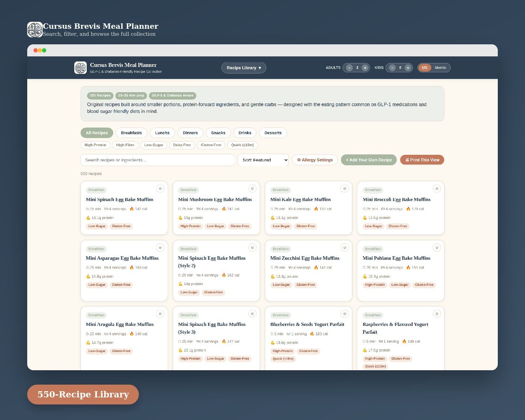
Task: Increase the Kids count with the plus button
Action: pyautogui.click(x=408, y=68)
